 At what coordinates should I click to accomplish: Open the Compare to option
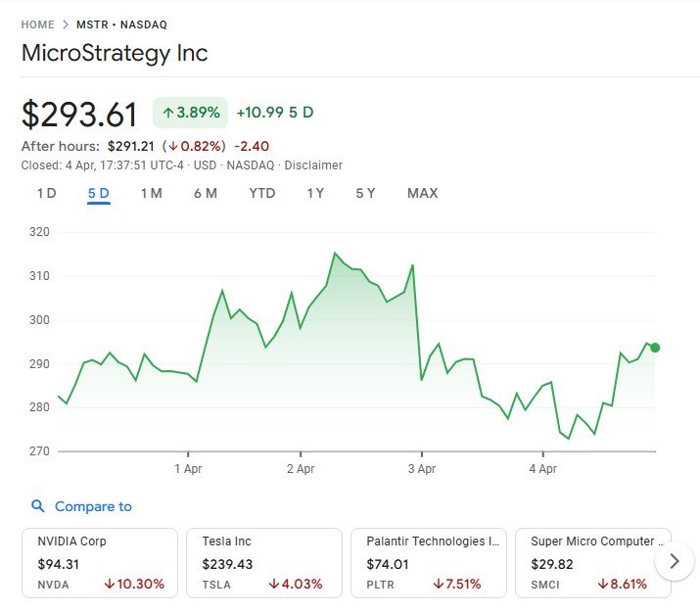92,506
